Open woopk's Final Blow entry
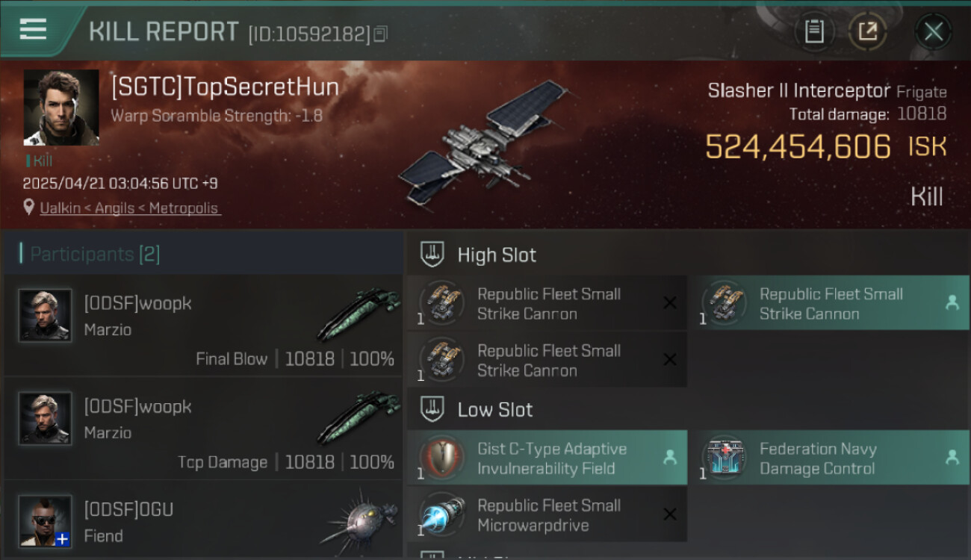The width and height of the screenshot is (971, 560). 203,325
